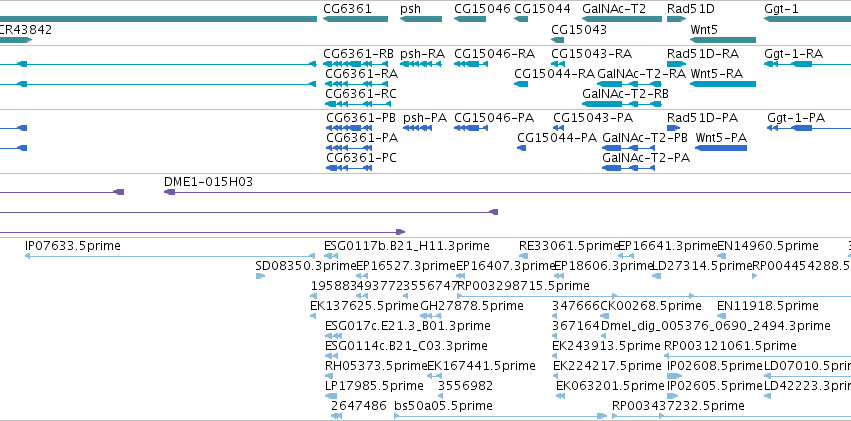Click the Rad51D-PA protein label
The height and width of the screenshot is (421, 851).
[702, 118]
